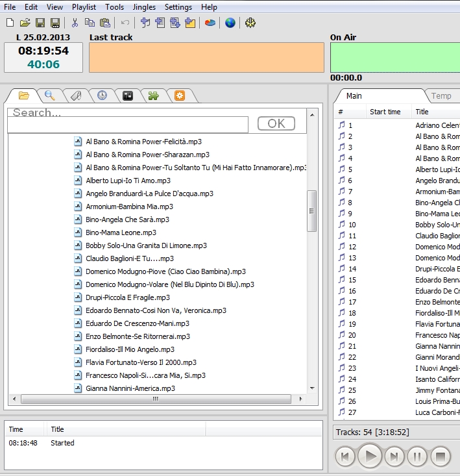
Task: Save the playlist with the floppy icon
Action: [x=40, y=23]
